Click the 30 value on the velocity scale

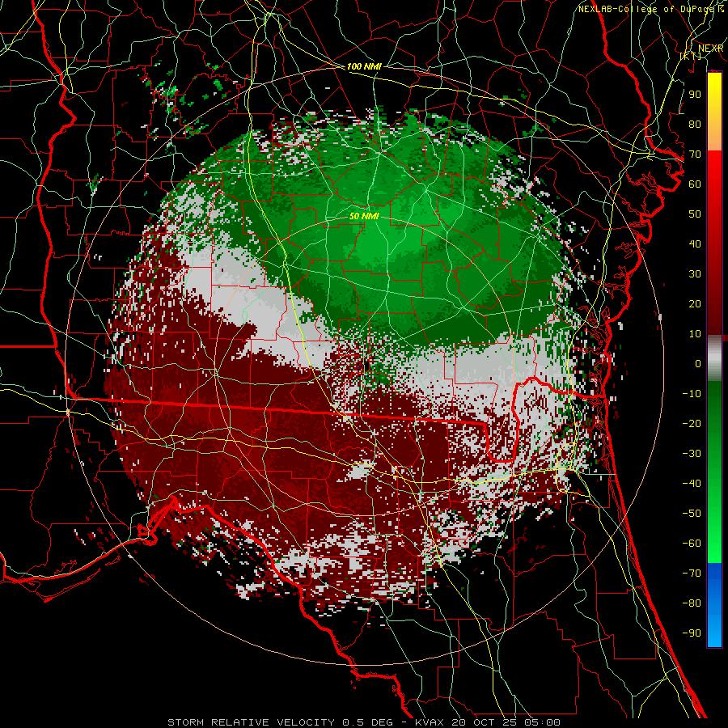(x=695, y=274)
